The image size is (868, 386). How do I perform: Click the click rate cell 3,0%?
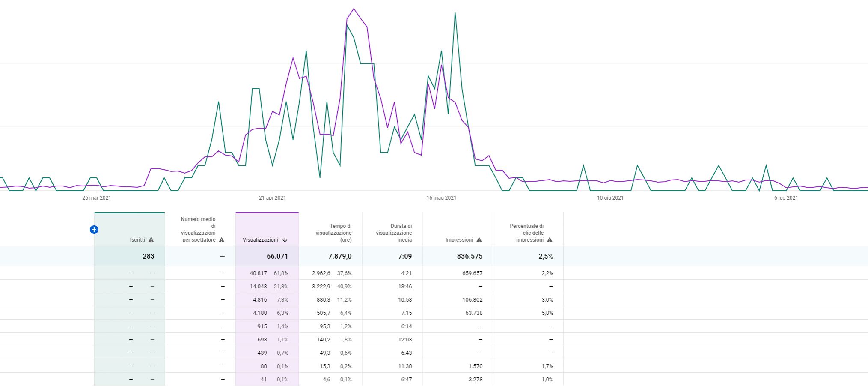tap(547, 300)
